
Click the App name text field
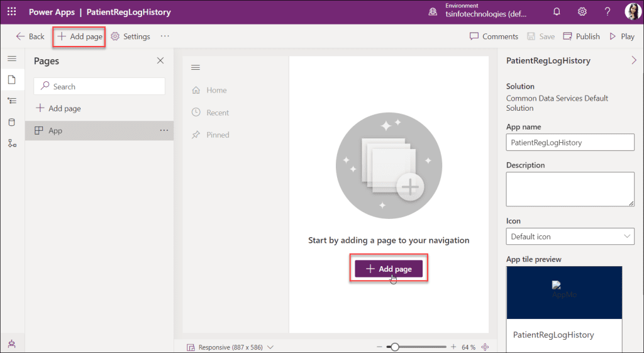(570, 143)
